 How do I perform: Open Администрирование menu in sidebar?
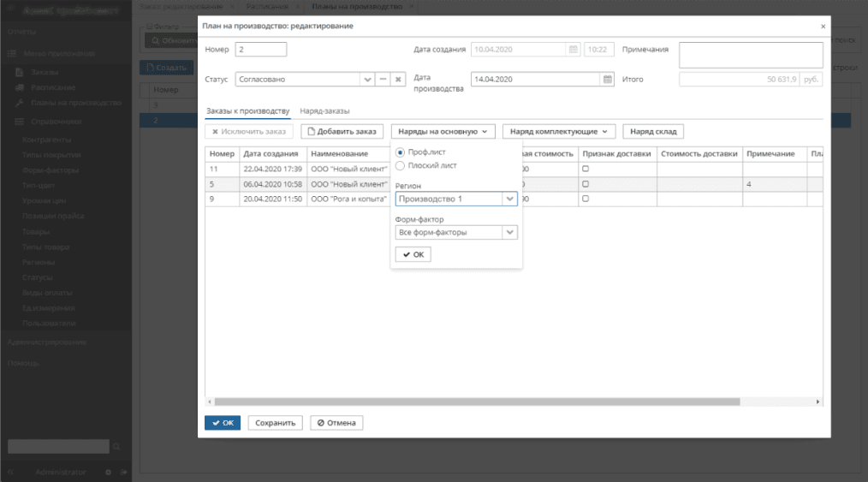pyautogui.click(x=47, y=342)
